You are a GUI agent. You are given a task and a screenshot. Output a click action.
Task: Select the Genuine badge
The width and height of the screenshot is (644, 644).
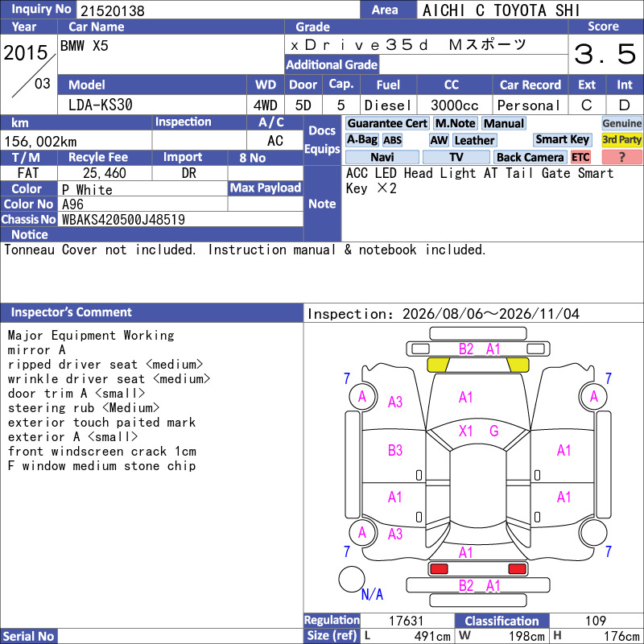(x=621, y=123)
